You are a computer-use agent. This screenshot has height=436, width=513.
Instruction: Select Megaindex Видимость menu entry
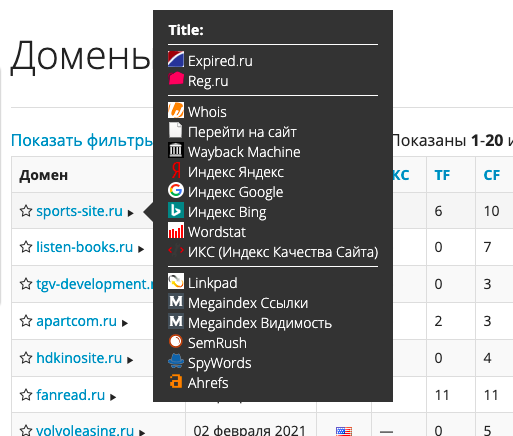pos(260,323)
